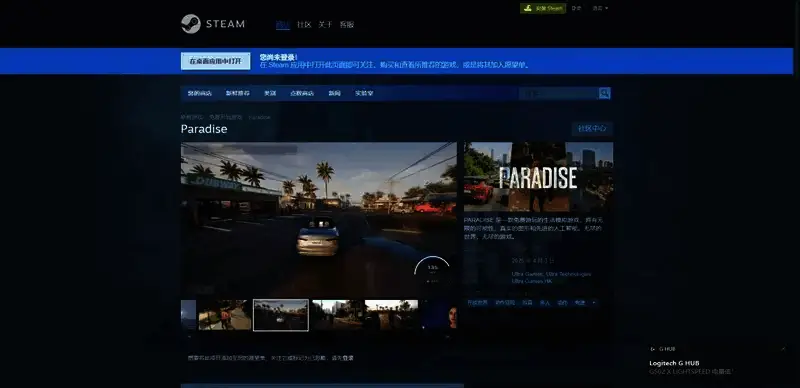Select the highlighted night driving thumbnail
Screen dimensions: 800x388
281,315
